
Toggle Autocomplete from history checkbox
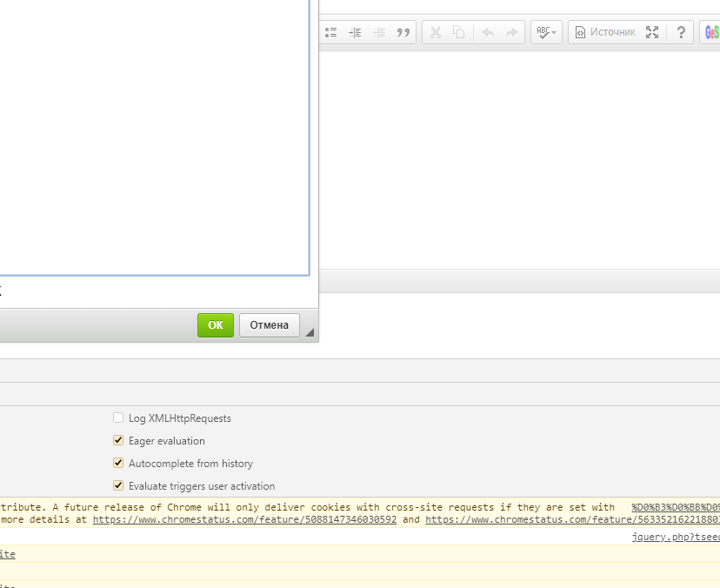(x=119, y=464)
